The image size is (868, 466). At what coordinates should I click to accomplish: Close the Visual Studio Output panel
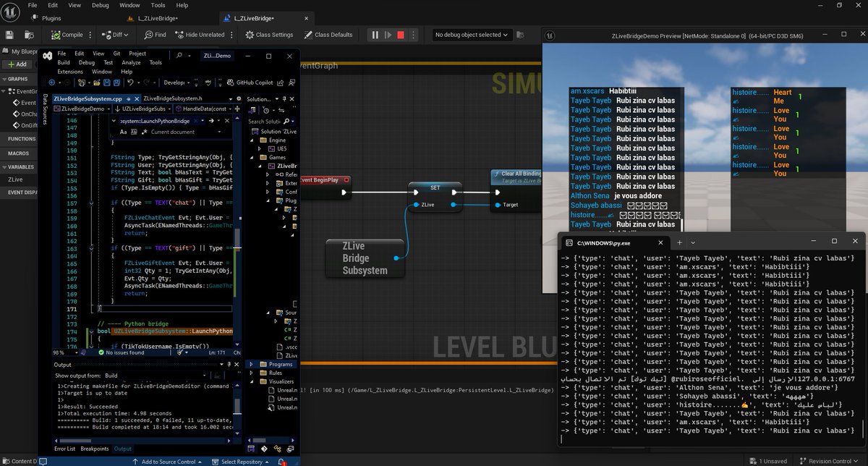(x=237, y=364)
